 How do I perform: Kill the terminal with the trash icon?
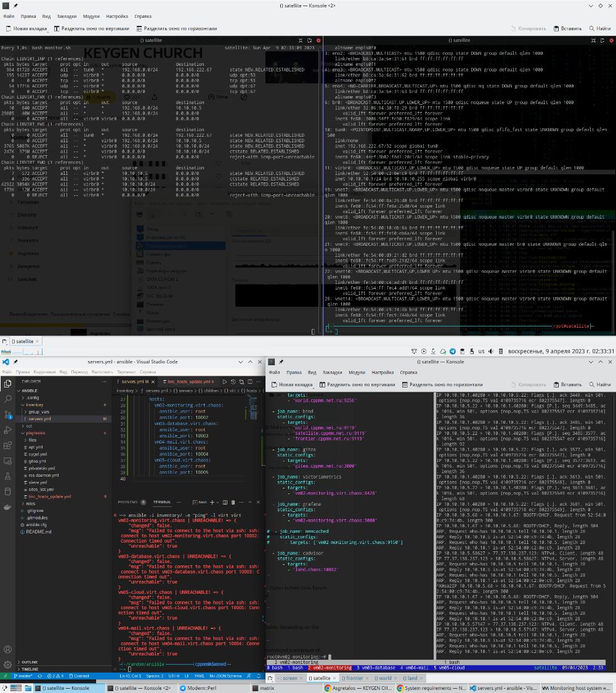[233, 502]
